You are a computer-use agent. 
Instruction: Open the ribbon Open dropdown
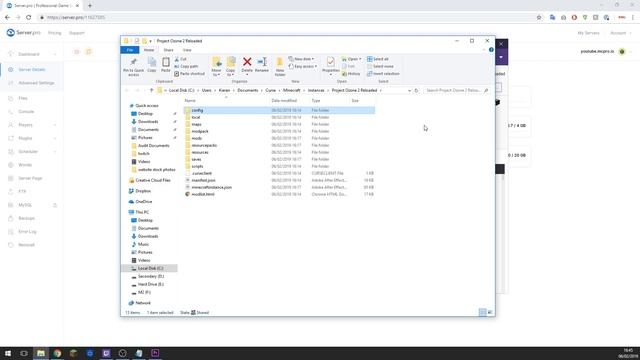coord(351,59)
